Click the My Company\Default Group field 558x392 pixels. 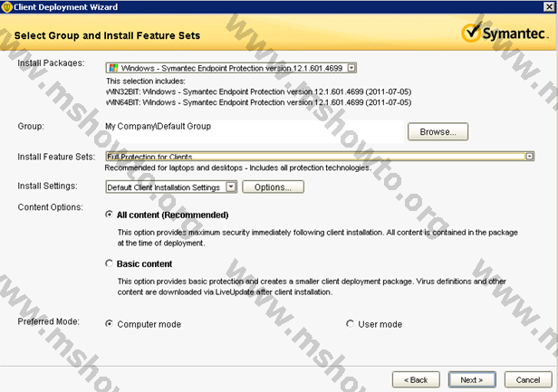(255, 131)
